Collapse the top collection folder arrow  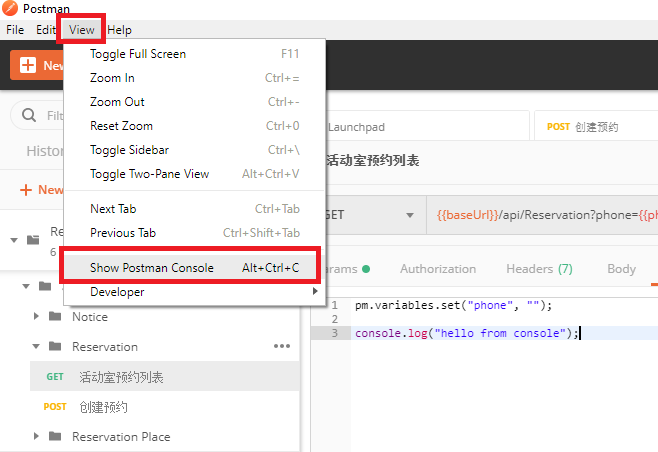(14, 240)
